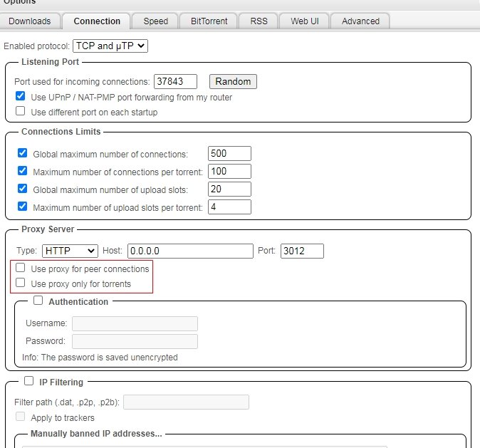Open the Web UI tab

(304, 21)
